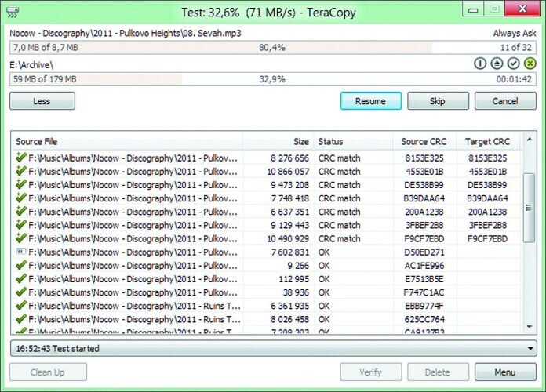
Task: Skip the current file
Action: click(438, 101)
